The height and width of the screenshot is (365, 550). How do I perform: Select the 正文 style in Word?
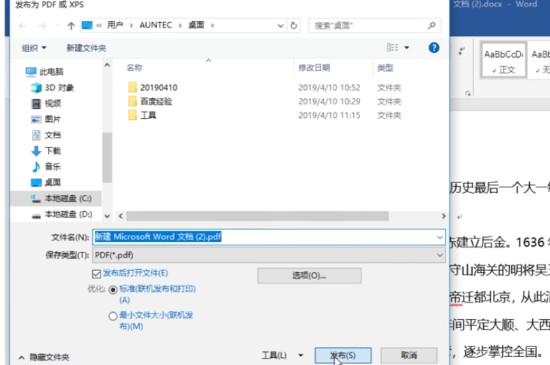(x=503, y=60)
